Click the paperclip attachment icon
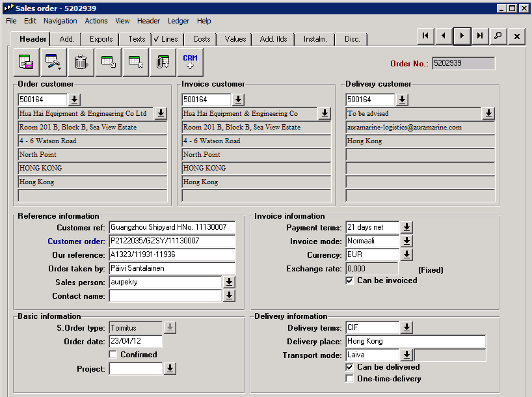The width and height of the screenshot is (532, 397). (x=163, y=62)
